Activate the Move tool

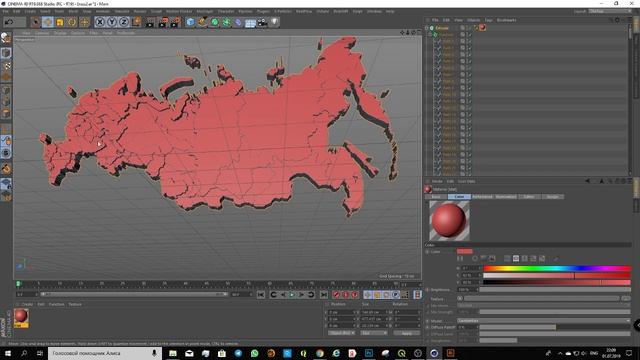point(48,22)
